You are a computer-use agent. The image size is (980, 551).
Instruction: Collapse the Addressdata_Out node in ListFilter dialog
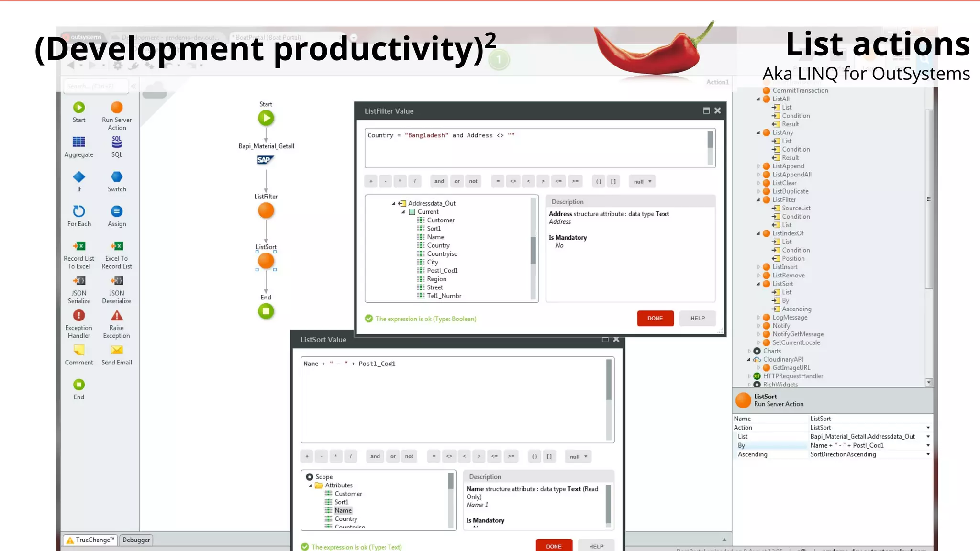[394, 204]
